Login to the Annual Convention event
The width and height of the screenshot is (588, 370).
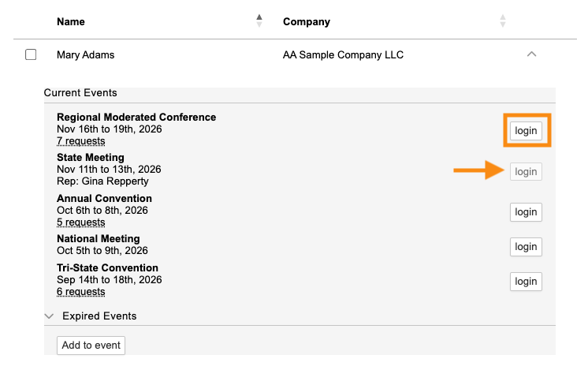[x=526, y=212]
